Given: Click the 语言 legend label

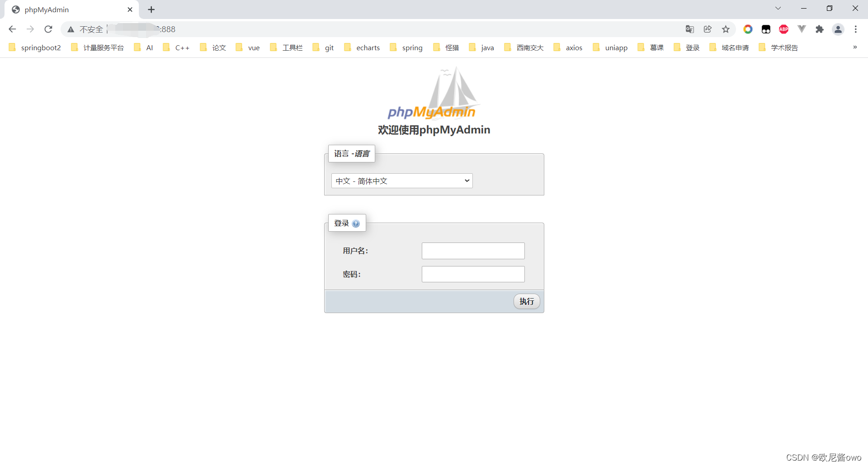Looking at the screenshot, I should coord(352,154).
